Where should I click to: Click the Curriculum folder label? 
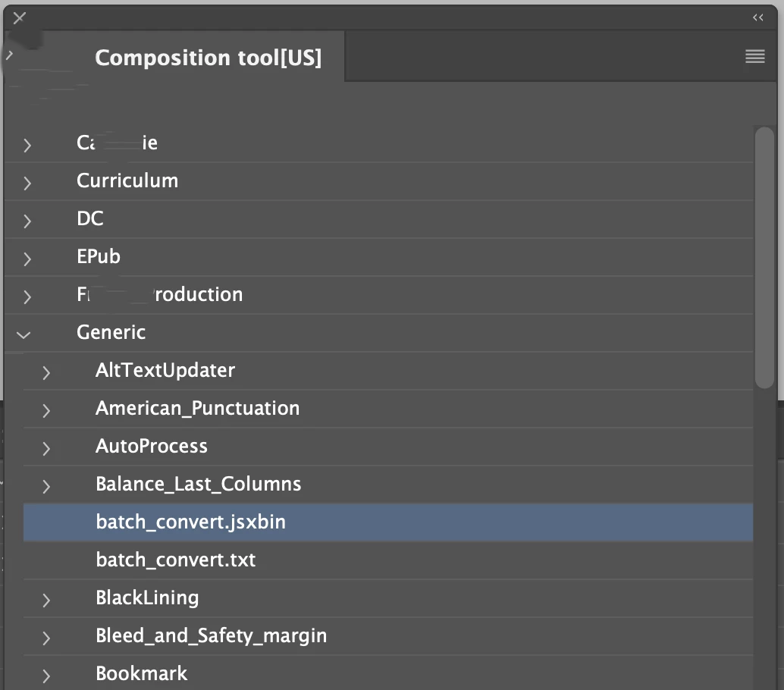[x=127, y=180]
